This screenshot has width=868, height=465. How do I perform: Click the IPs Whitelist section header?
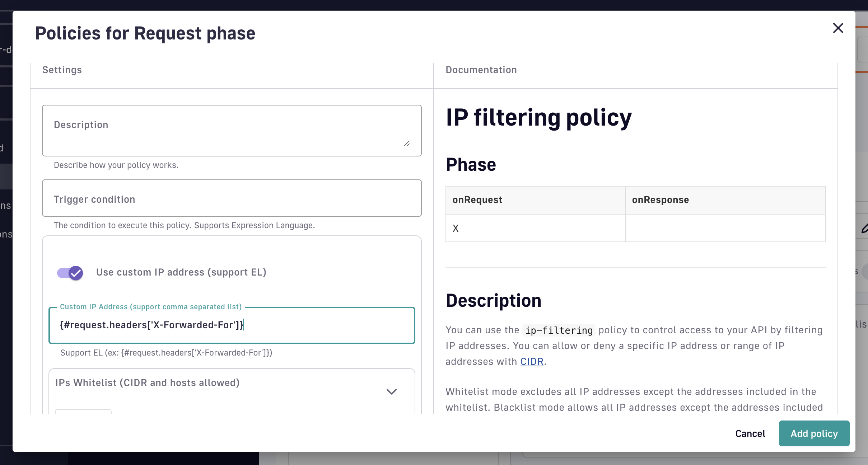[x=147, y=383]
